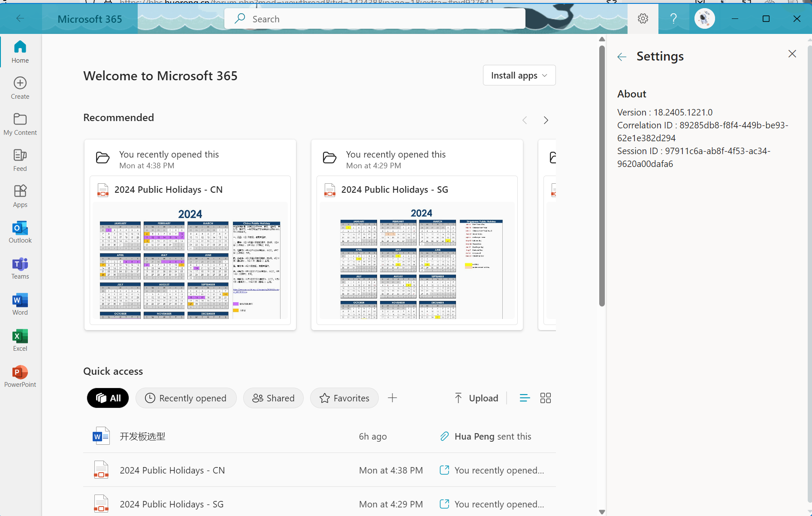Click 'You recently opened' in CN list row
This screenshot has width=812, height=516.
[499, 470]
